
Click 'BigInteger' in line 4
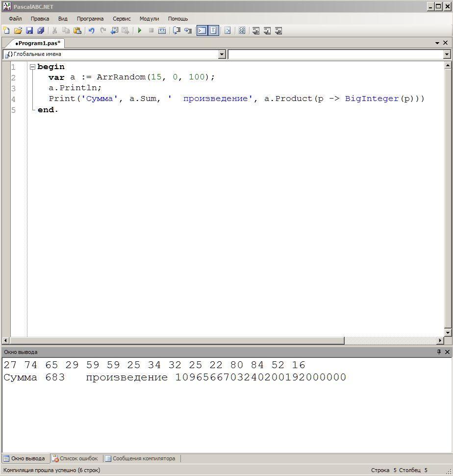pos(372,99)
